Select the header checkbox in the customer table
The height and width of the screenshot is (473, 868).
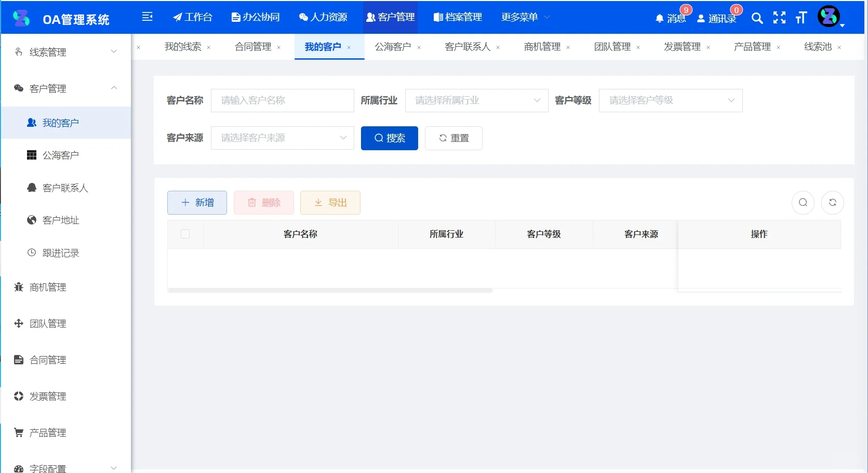(185, 234)
